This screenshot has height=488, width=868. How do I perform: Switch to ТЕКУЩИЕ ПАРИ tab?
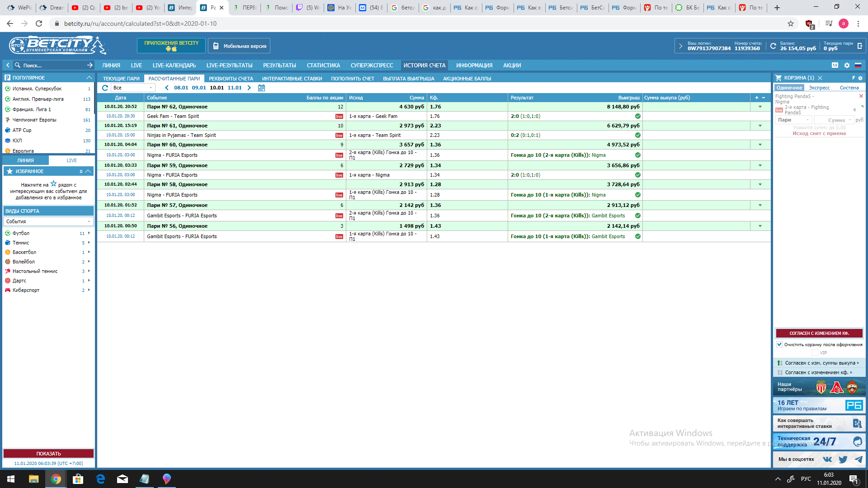(121, 79)
